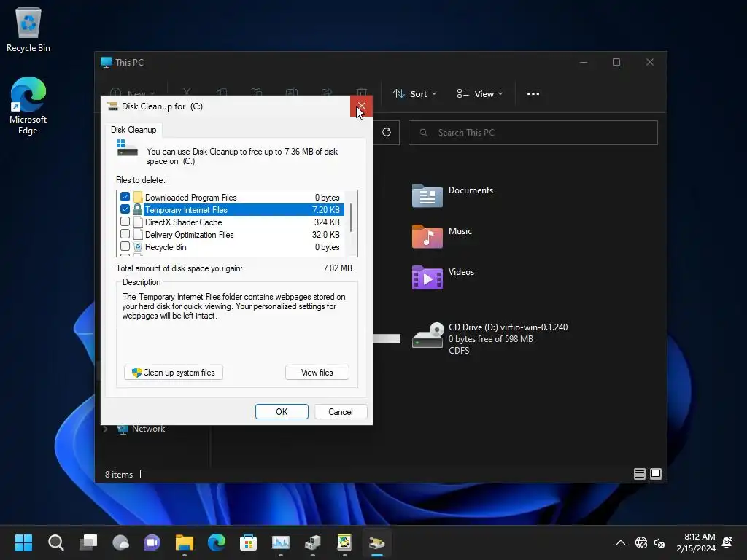This screenshot has height=560, width=747.
Task: Open notifications icon in tray
Action: click(727, 542)
